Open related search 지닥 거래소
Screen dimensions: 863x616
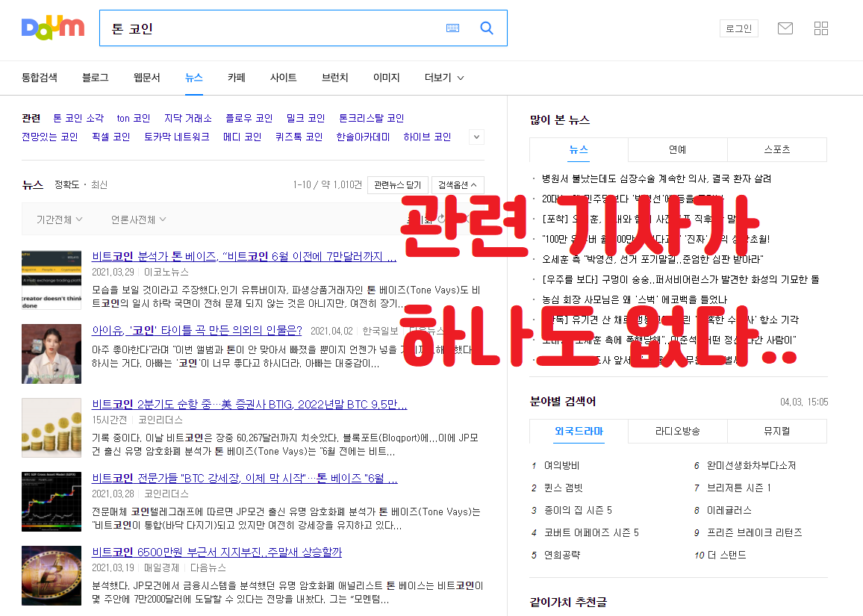tap(187, 119)
